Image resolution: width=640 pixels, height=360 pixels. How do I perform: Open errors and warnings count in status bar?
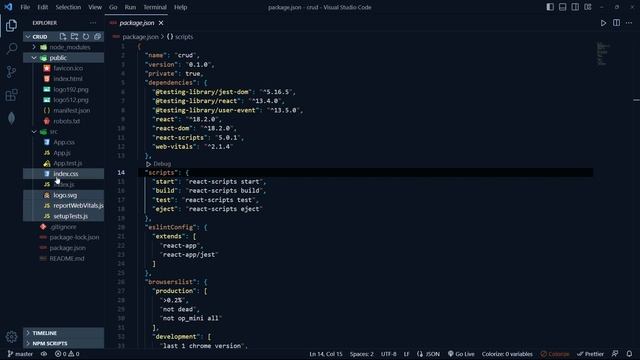[67, 354]
